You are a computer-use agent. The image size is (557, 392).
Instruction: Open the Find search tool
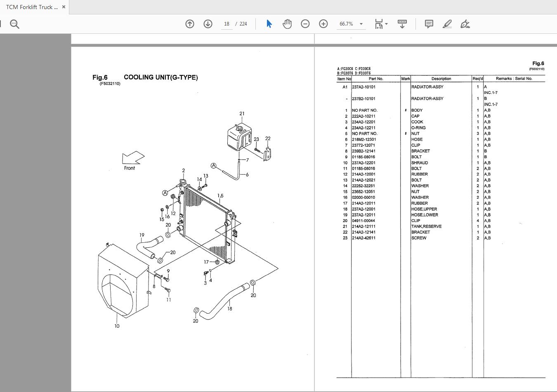pyautogui.click(x=14, y=23)
